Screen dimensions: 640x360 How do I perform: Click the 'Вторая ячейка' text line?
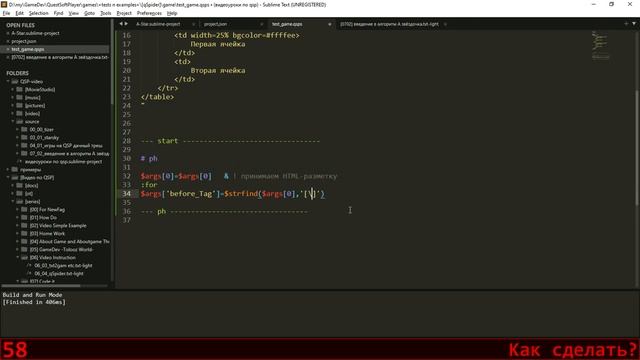click(x=218, y=71)
